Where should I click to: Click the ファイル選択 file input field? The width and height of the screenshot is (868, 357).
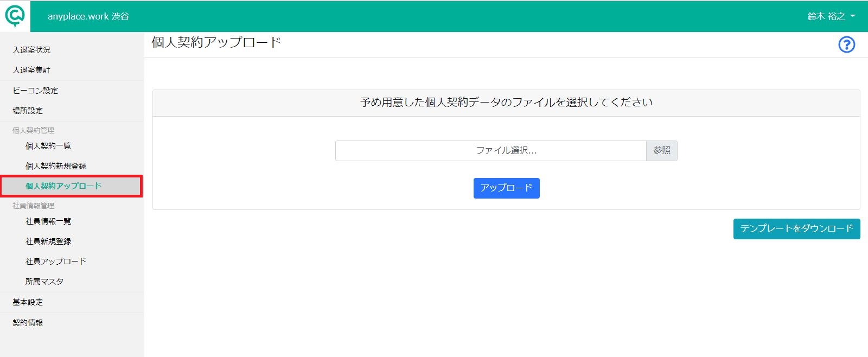491,151
